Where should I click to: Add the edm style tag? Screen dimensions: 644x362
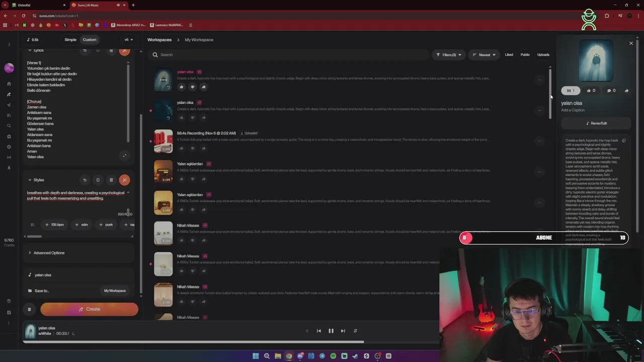click(x=82, y=225)
